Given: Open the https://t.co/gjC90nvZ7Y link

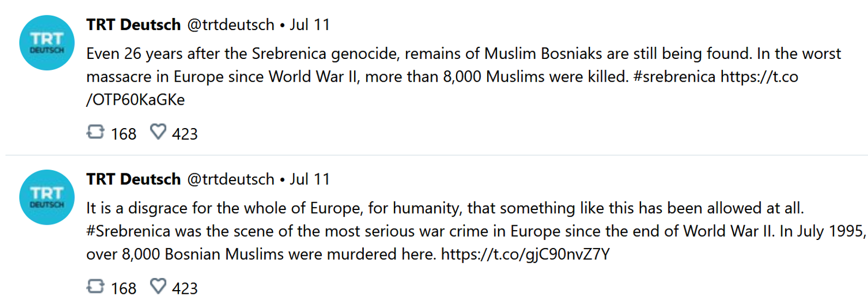Looking at the screenshot, I should tap(525, 254).
